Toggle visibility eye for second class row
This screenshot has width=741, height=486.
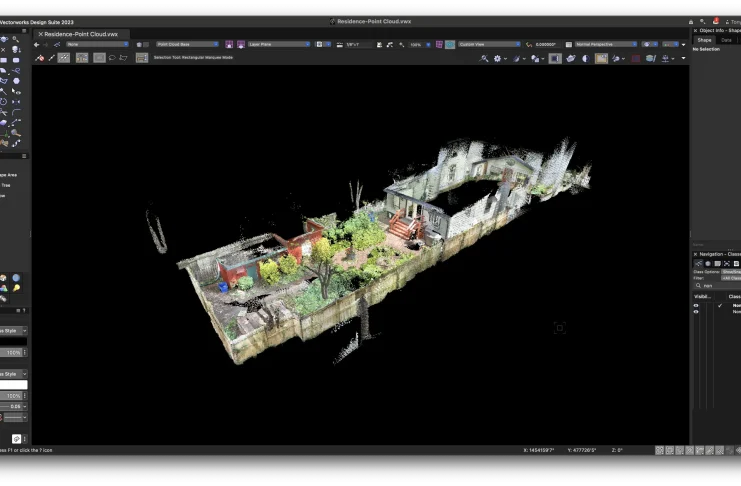tap(696, 312)
